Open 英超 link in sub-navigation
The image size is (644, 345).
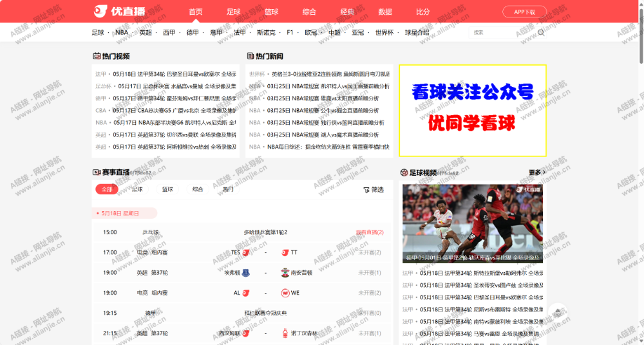[x=146, y=32]
